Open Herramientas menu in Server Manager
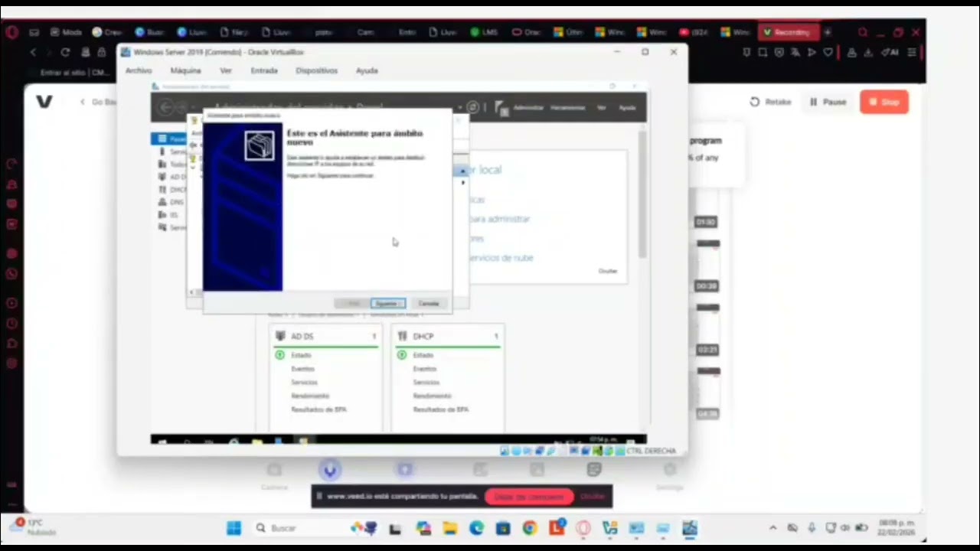The height and width of the screenshot is (551, 980). point(568,108)
